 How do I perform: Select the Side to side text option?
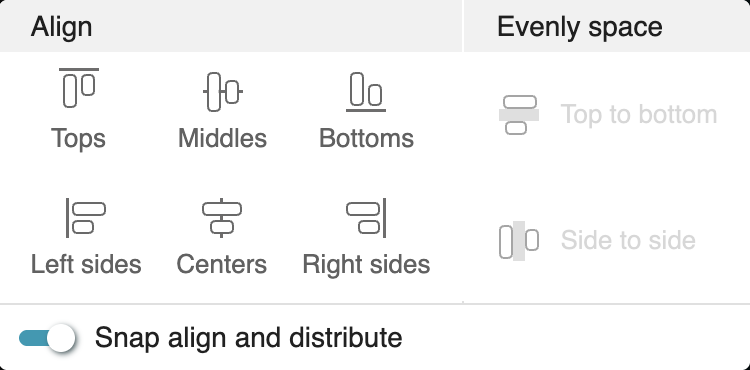tap(628, 240)
